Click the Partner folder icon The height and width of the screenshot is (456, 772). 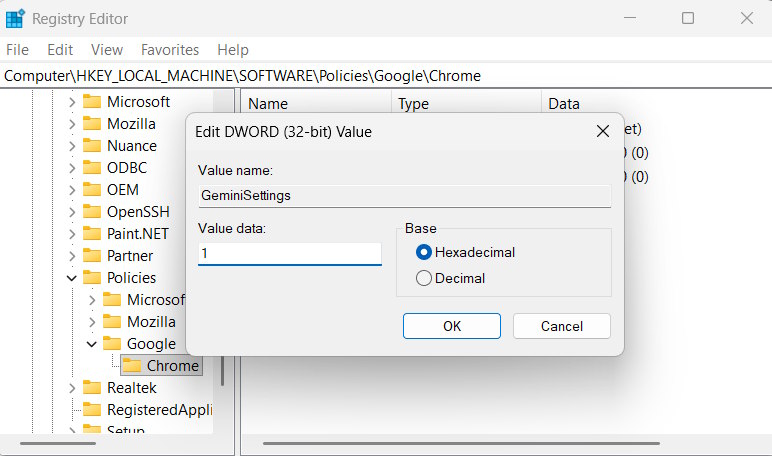pos(92,256)
